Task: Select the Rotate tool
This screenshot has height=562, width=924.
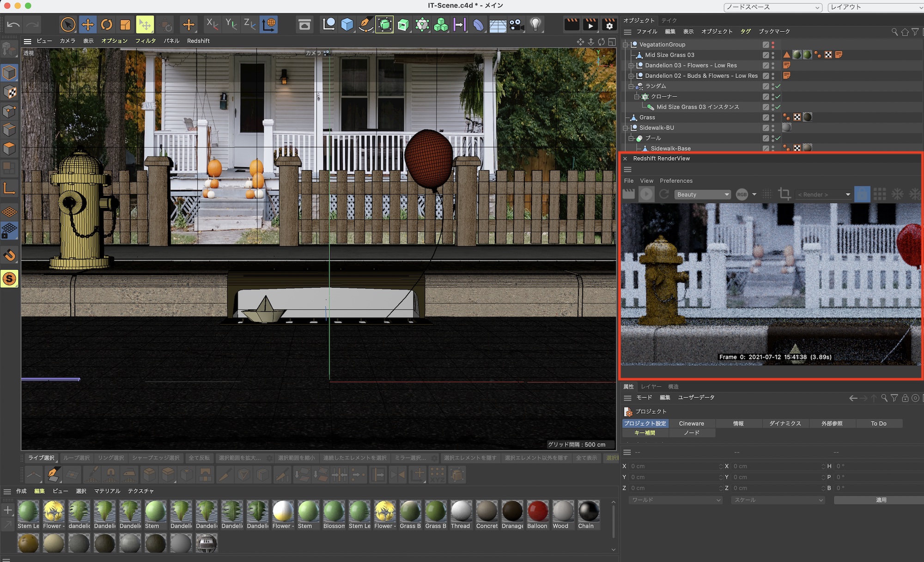Action: tap(106, 24)
